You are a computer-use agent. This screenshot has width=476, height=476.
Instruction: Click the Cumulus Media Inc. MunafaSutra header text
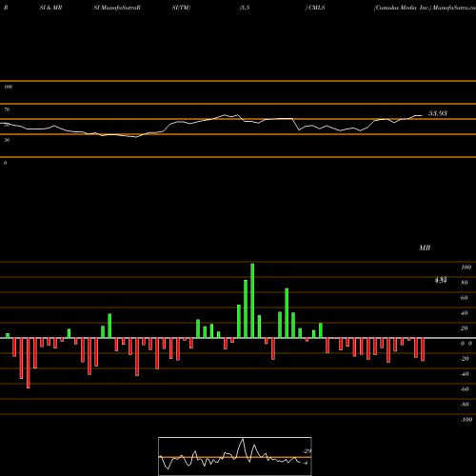pyautogui.click(x=425, y=8)
